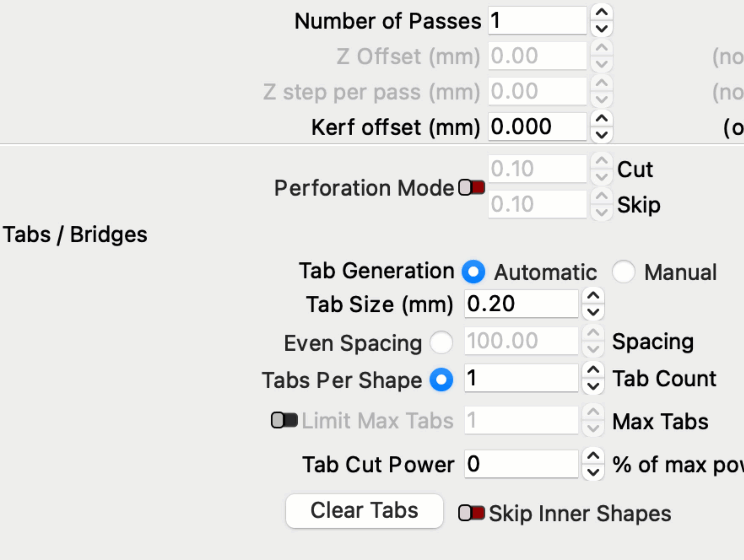Toggle the Limit Max Tabs switch

click(x=284, y=420)
